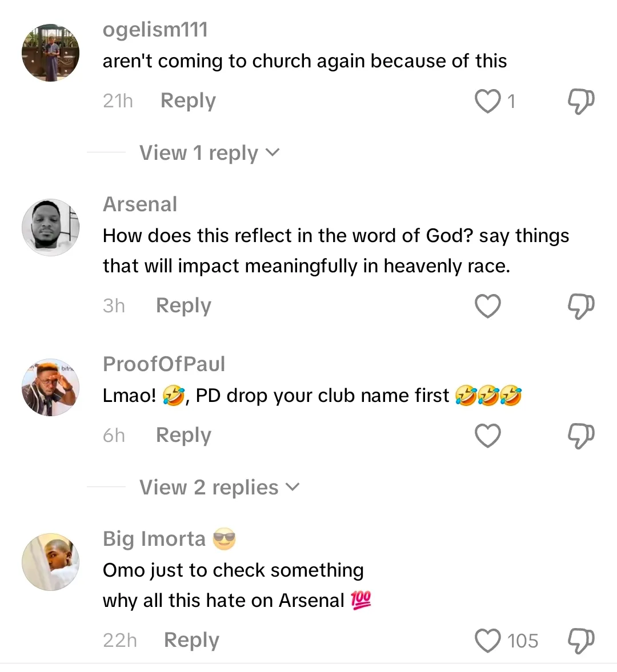Open the ogelism111 username link
Viewport: 617px width, 672px height.
(155, 30)
